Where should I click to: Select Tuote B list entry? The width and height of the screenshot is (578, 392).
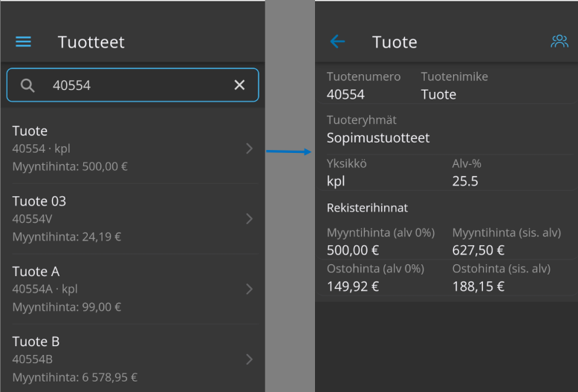133,359
